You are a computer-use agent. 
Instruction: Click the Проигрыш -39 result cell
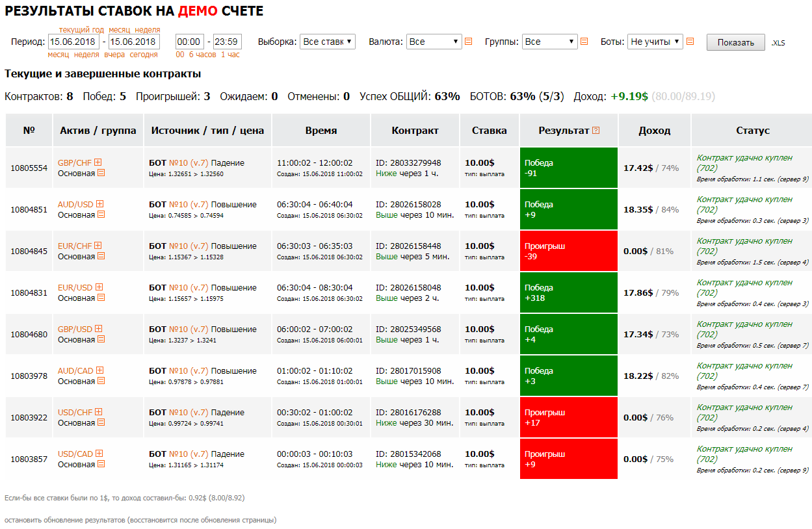(x=569, y=251)
